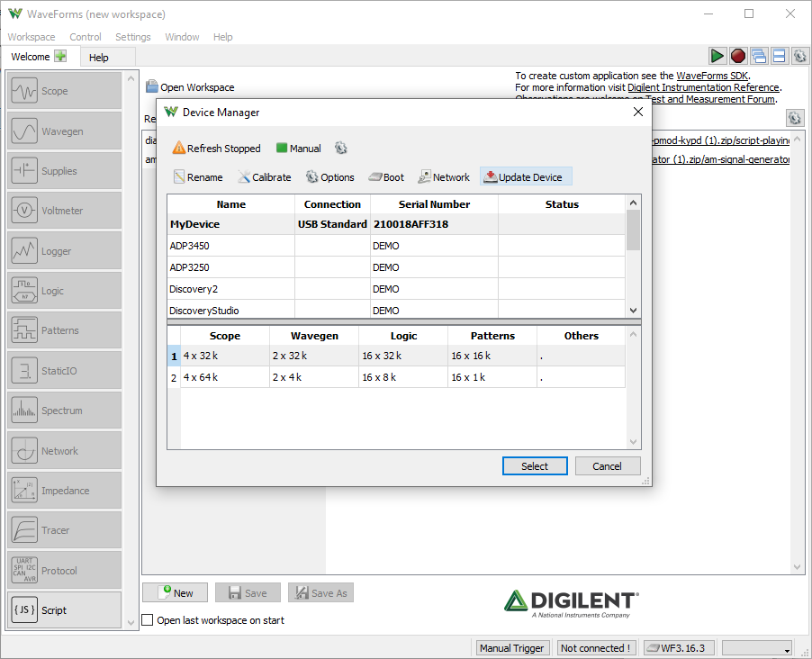Open the Logic analyzer
812x659 pixels.
pyautogui.click(x=64, y=291)
